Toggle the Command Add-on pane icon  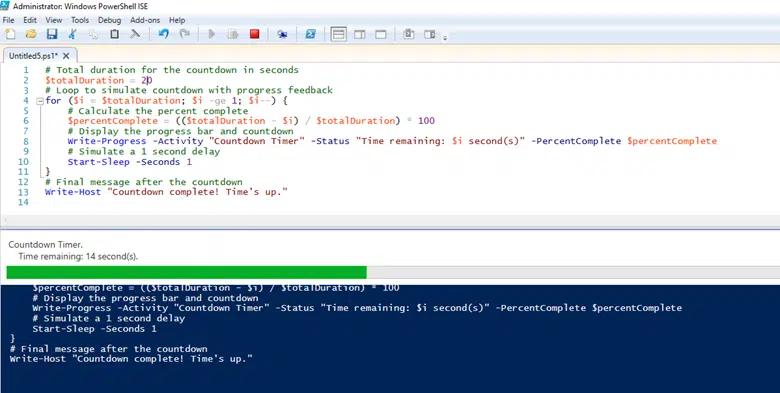click(x=430, y=34)
